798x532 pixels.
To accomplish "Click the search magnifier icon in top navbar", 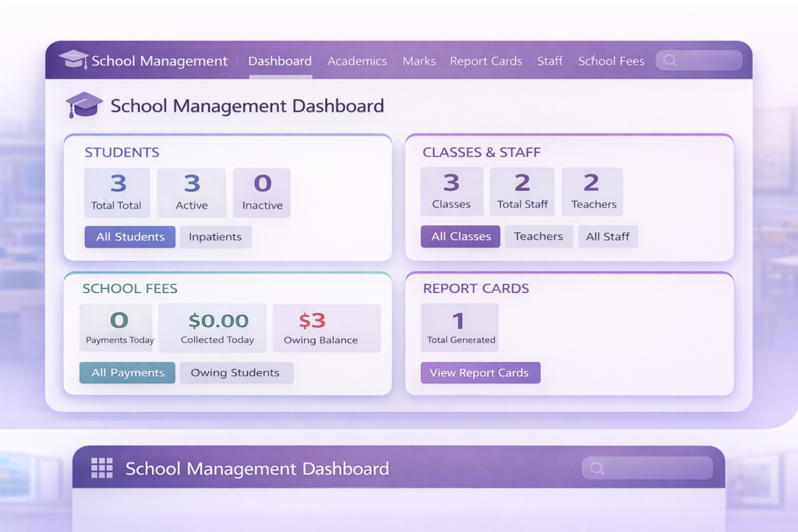I will click(x=669, y=61).
